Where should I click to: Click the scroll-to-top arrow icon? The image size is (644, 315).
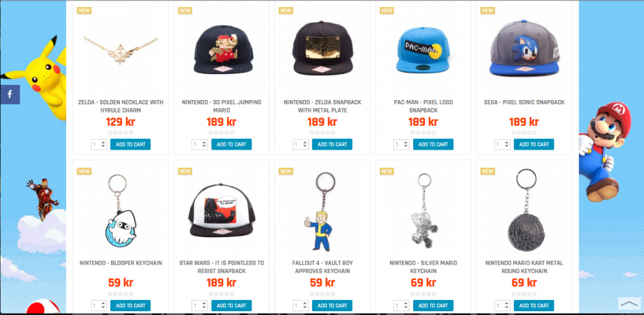point(629,304)
